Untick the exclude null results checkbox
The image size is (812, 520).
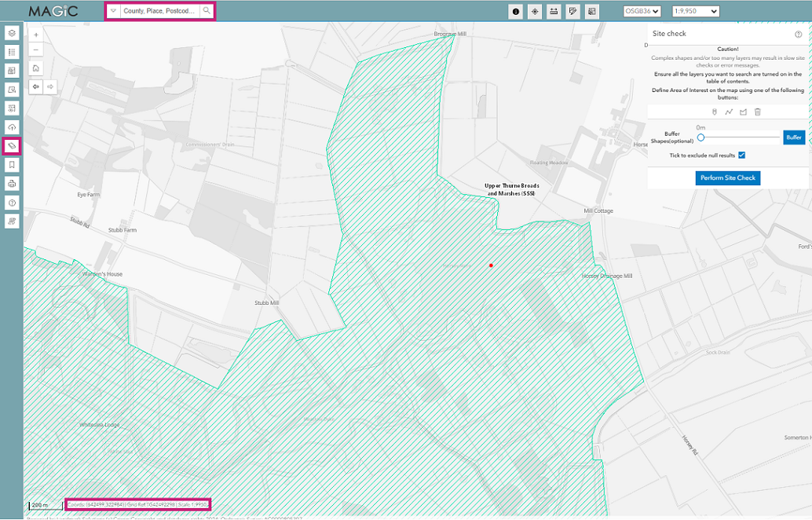tap(741, 155)
